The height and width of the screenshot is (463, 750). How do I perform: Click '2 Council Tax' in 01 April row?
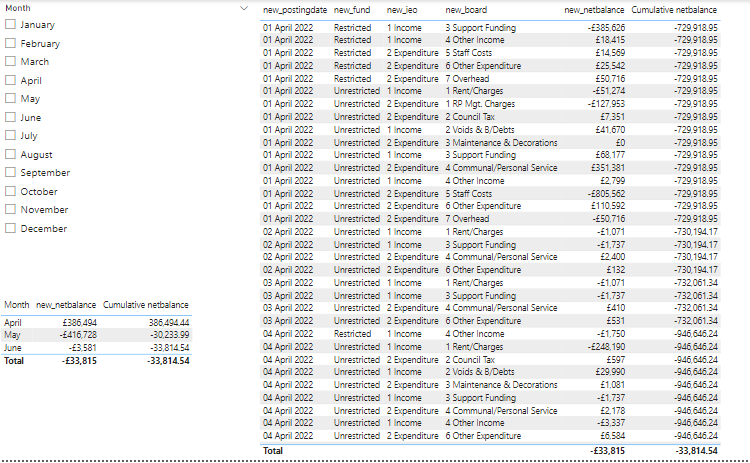470,117
